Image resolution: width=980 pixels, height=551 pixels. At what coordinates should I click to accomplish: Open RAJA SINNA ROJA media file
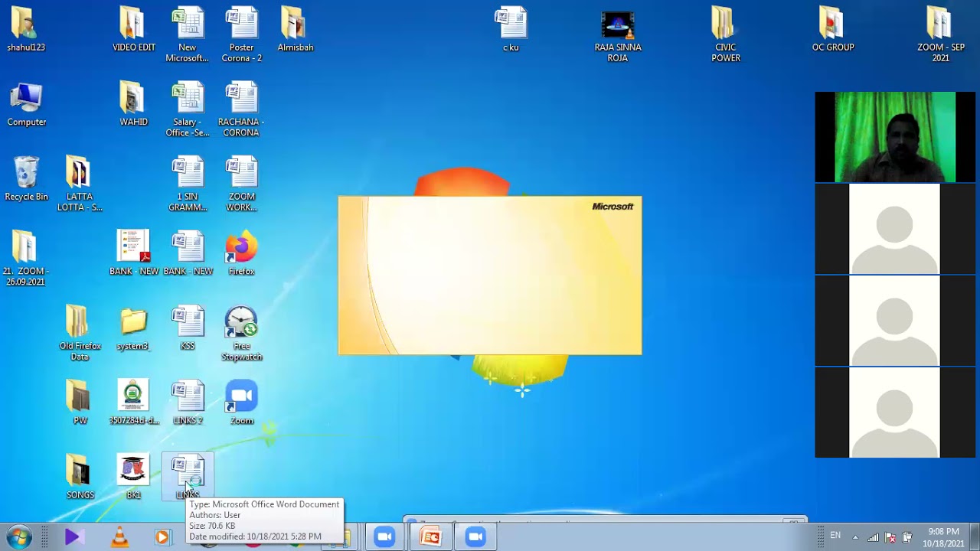(618, 36)
